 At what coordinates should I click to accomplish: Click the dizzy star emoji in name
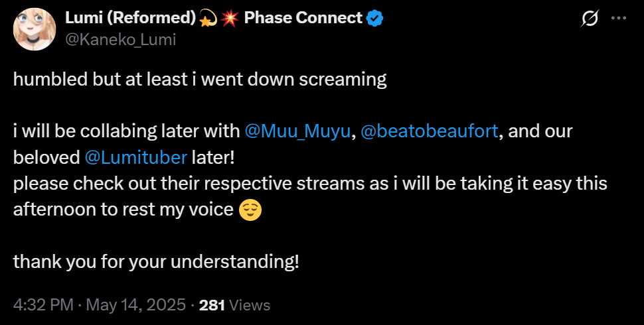pyautogui.click(x=208, y=19)
